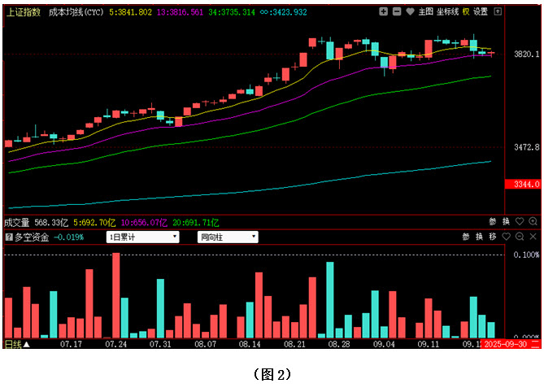The height and width of the screenshot is (392, 544).
Task: Click the red 2025-09-30 date label
Action: [x=511, y=344]
